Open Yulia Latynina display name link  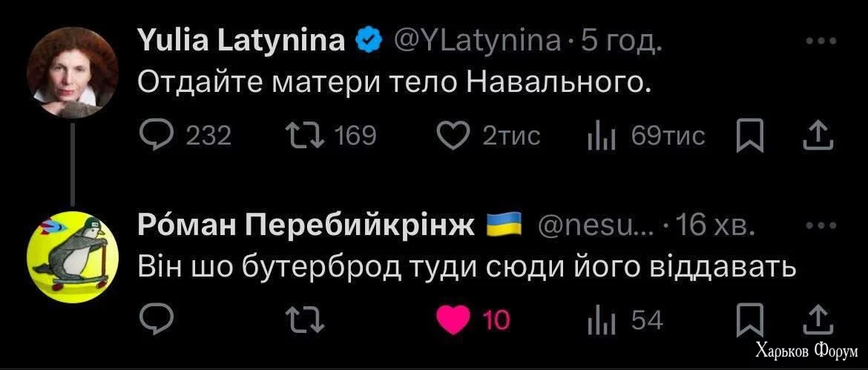click(242, 42)
